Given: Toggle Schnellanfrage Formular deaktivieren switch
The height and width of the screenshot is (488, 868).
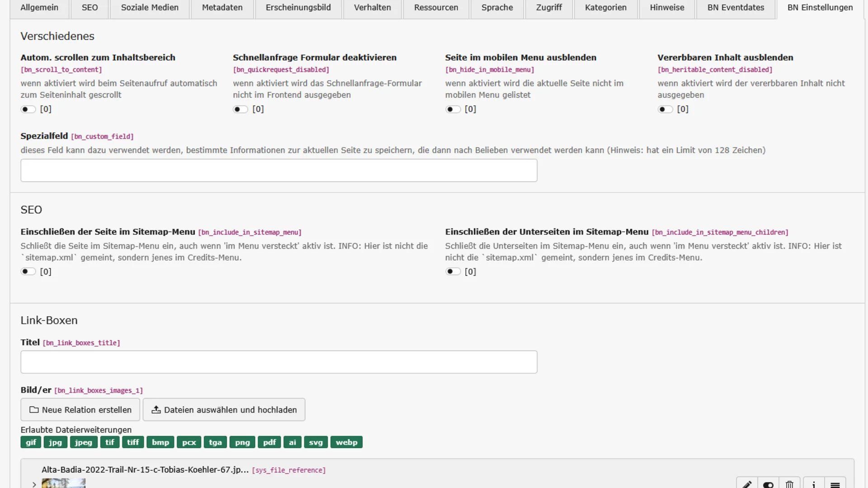Looking at the screenshot, I should pos(241,109).
